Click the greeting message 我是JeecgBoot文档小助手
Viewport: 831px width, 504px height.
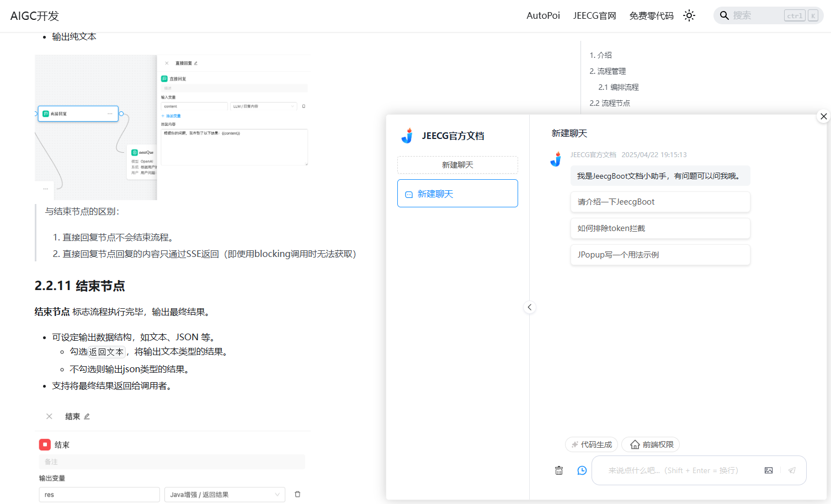pyautogui.click(x=660, y=176)
